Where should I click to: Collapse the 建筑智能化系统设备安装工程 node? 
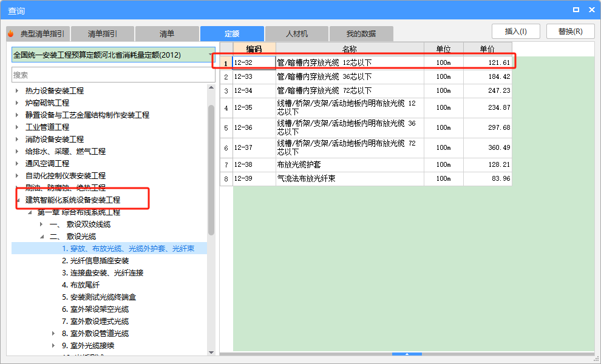pyautogui.click(x=18, y=200)
